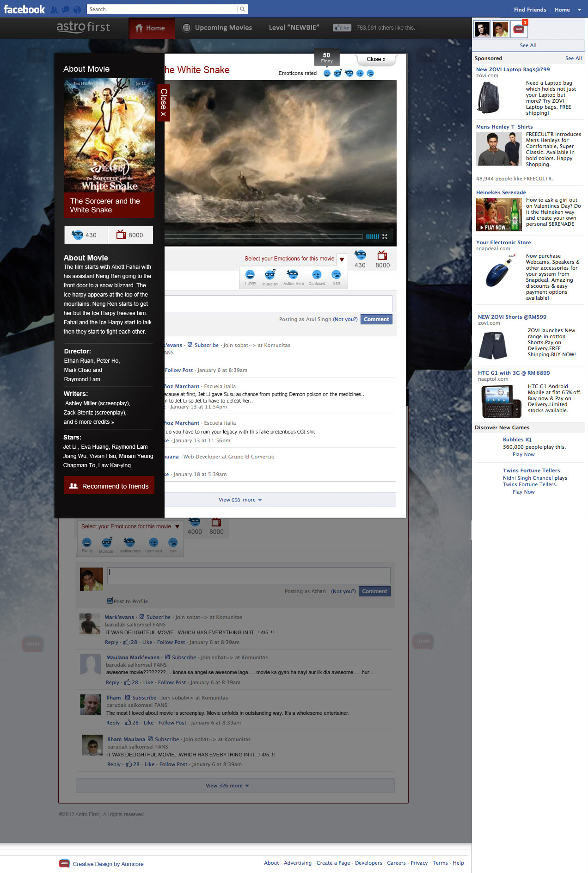Click thumbs-up icon on Mark'evans comment
This screenshot has height=873, width=588.
[x=126, y=642]
